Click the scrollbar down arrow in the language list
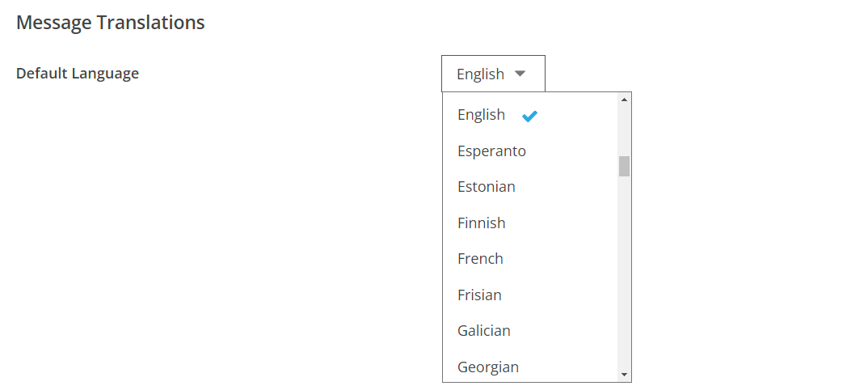Viewport: 868px width, 386px height. (625, 375)
